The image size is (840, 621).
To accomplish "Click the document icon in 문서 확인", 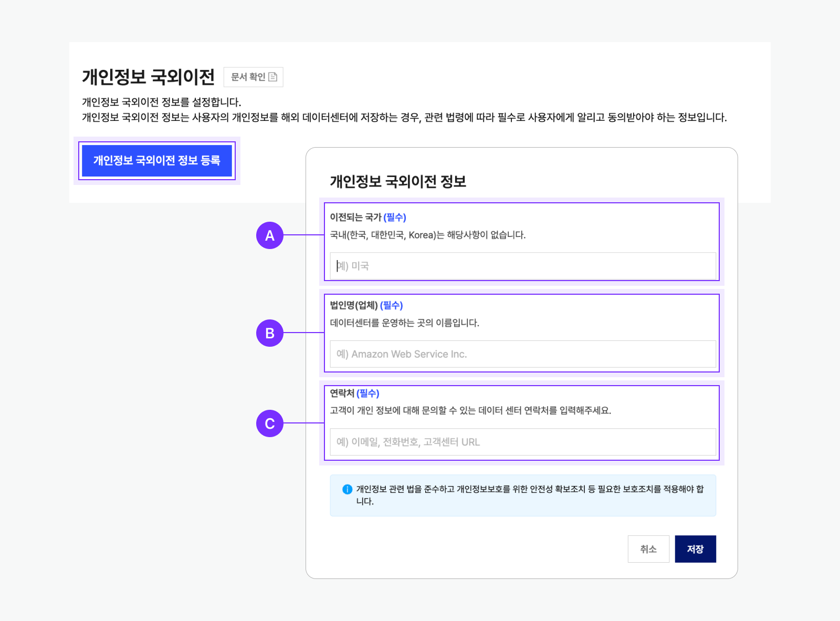I will coord(272,77).
